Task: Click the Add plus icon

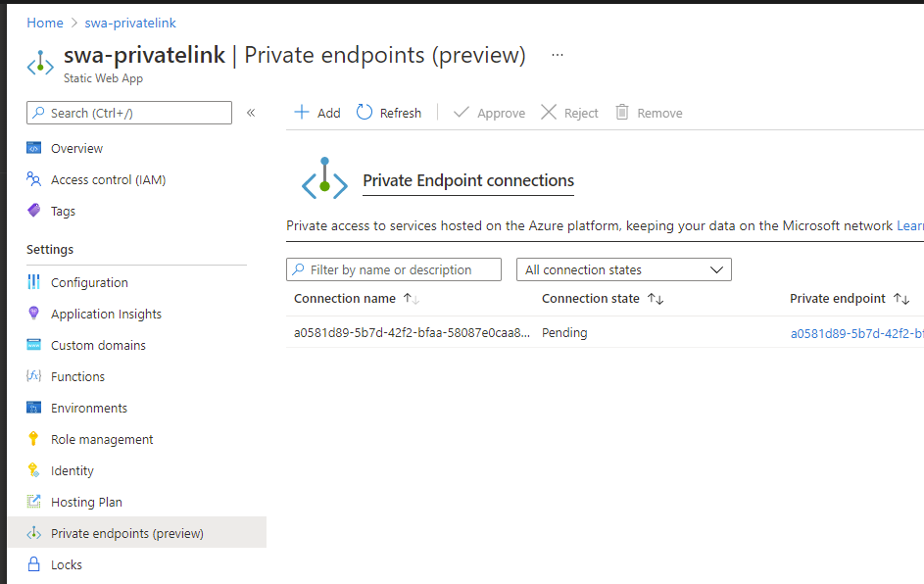Action: click(x=302, y=113)
